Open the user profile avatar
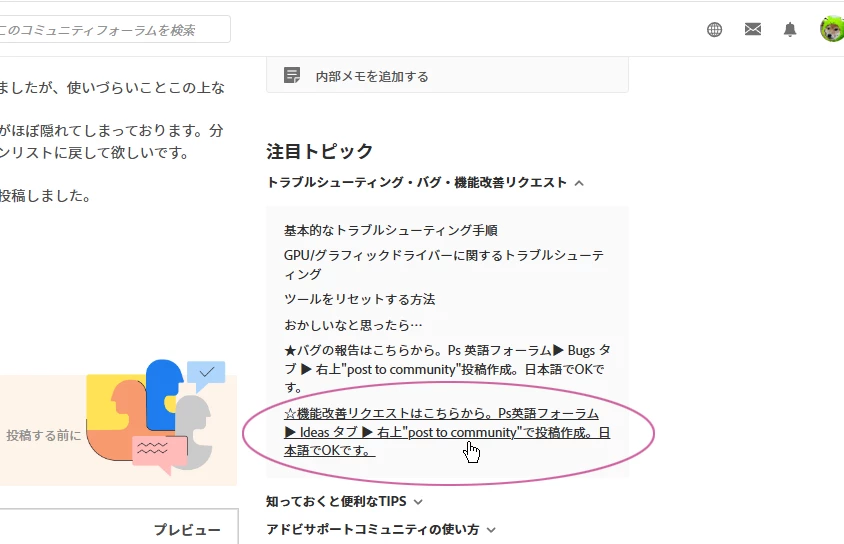This screenshot has height=544, width=844. (832, 29)
